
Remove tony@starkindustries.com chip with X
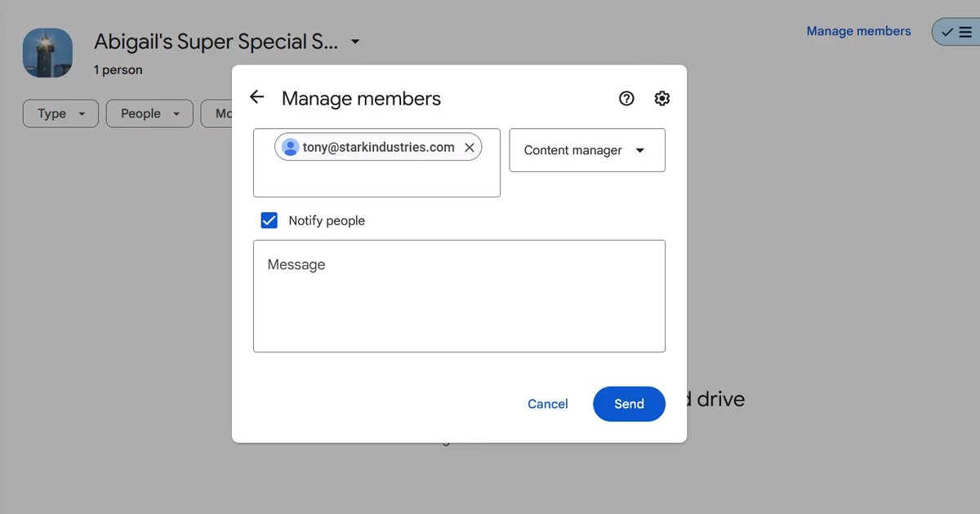[x=470, y=148]
